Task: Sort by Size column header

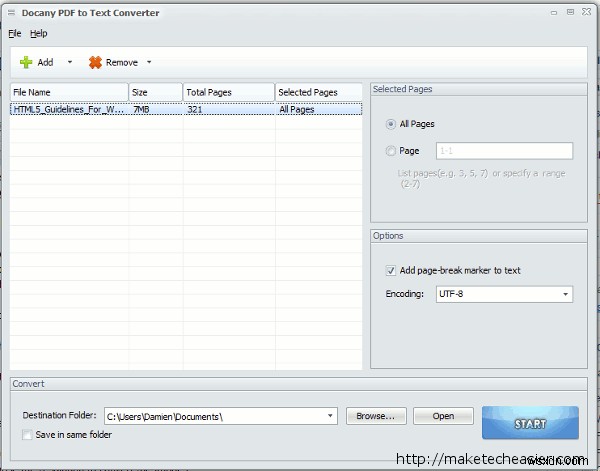Action: [156, 92]
